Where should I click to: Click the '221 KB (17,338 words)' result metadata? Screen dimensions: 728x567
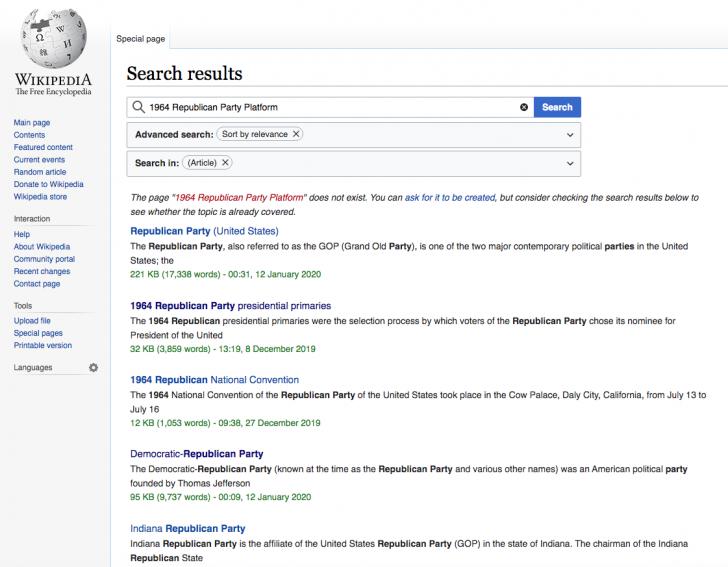point(175,274)
